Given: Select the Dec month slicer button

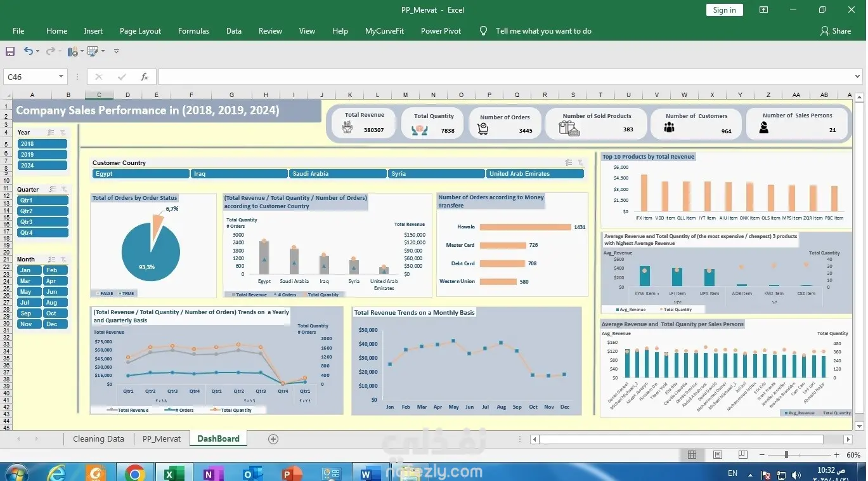Looking at the screenshot, I should [x=56, y=324].
